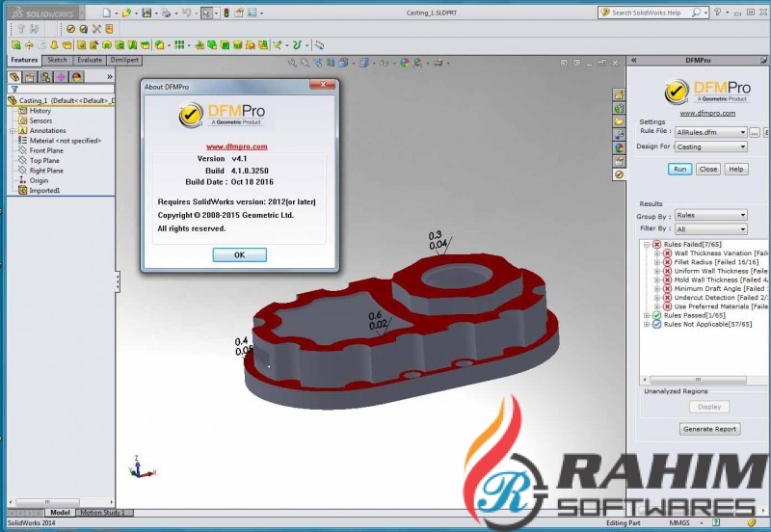Open the PropertyManager tab icon
Image resolution: width=771 pixels, height=532 pixels.
point(30,77)
